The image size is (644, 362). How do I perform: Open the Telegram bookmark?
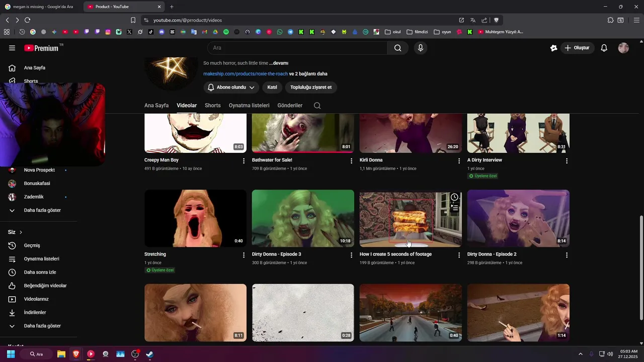[x=290, y=32]
